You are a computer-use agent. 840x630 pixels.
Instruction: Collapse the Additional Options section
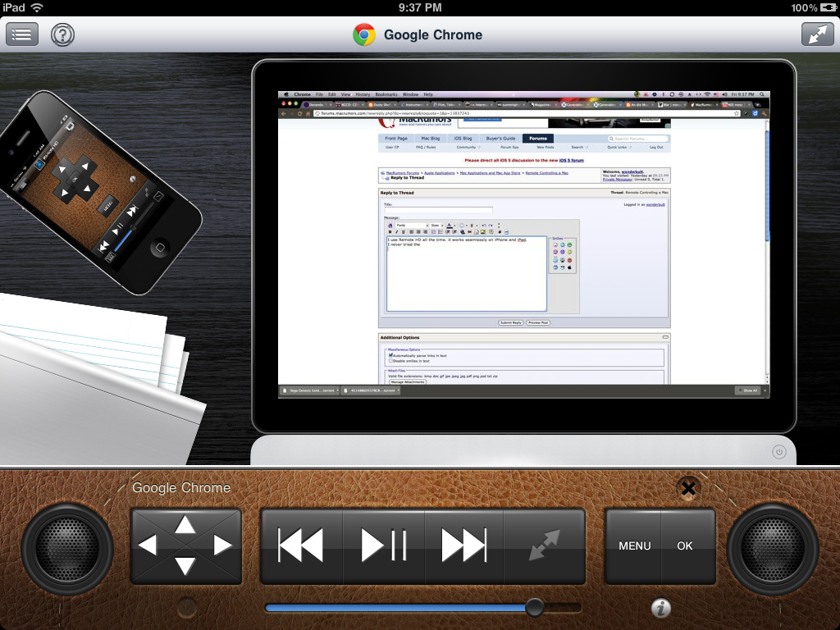[x=665, y=337]
